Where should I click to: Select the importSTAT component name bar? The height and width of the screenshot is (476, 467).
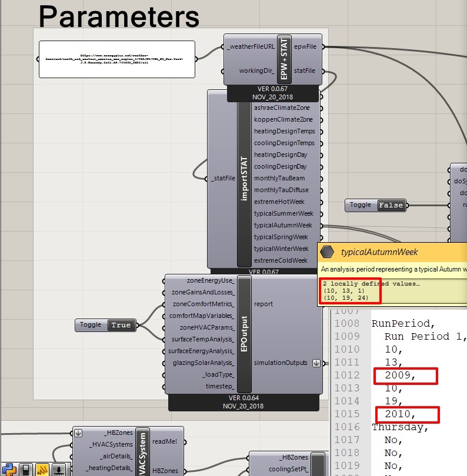244,179
